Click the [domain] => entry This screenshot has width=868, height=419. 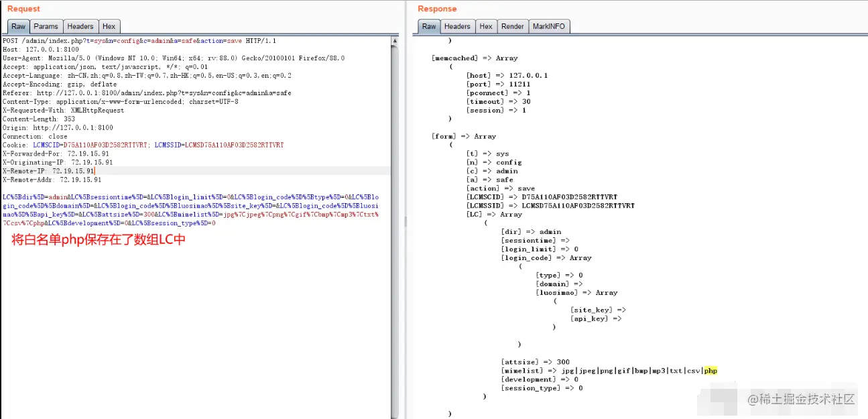(559, 284)
